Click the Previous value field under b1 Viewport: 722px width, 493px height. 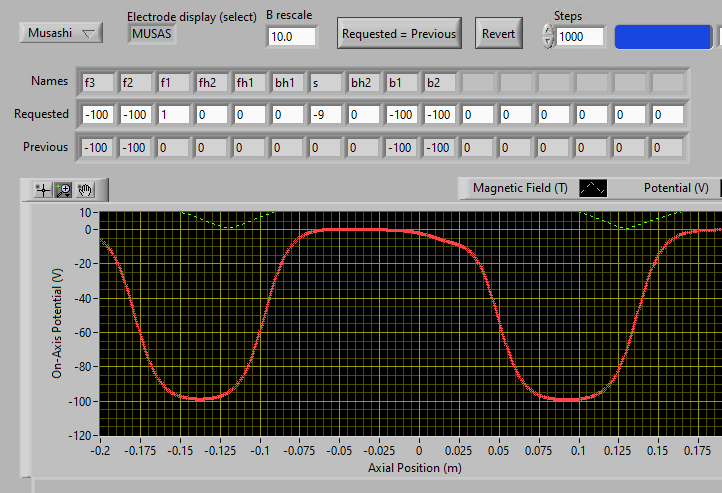[x=401, y=148]
